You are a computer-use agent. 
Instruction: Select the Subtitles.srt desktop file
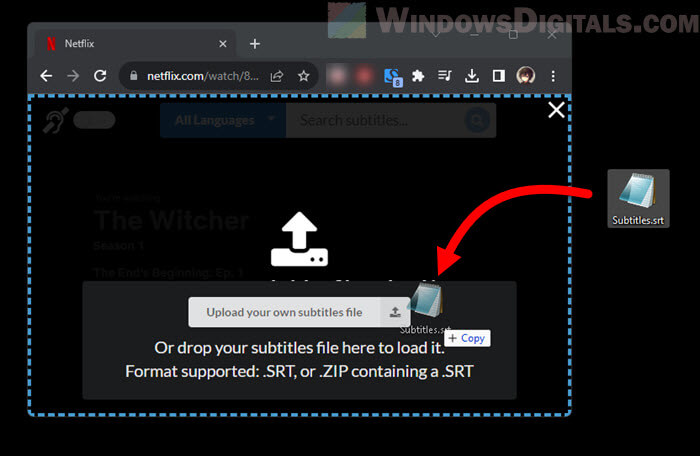[x=638, y=198]
